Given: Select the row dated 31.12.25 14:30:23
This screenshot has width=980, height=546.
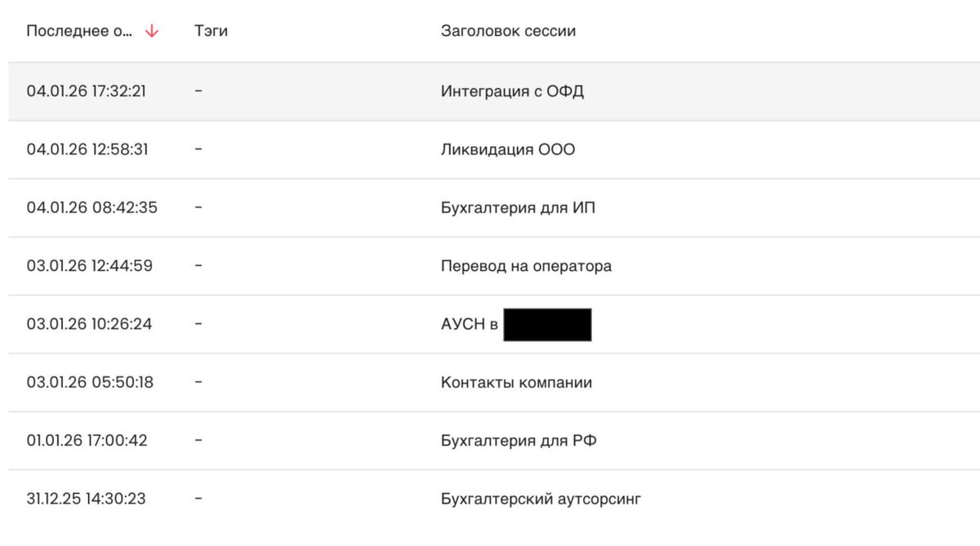Looking at the screenshot, I should (x=494, y=499).
